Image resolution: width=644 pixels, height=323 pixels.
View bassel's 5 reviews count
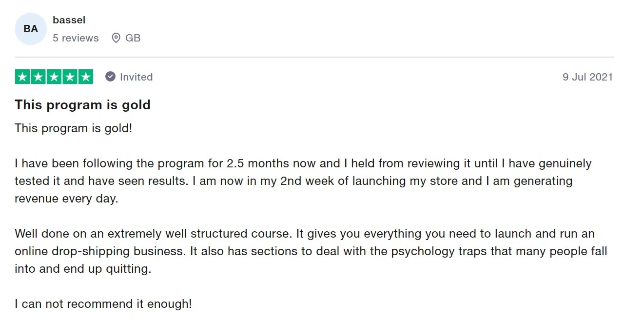76,38
